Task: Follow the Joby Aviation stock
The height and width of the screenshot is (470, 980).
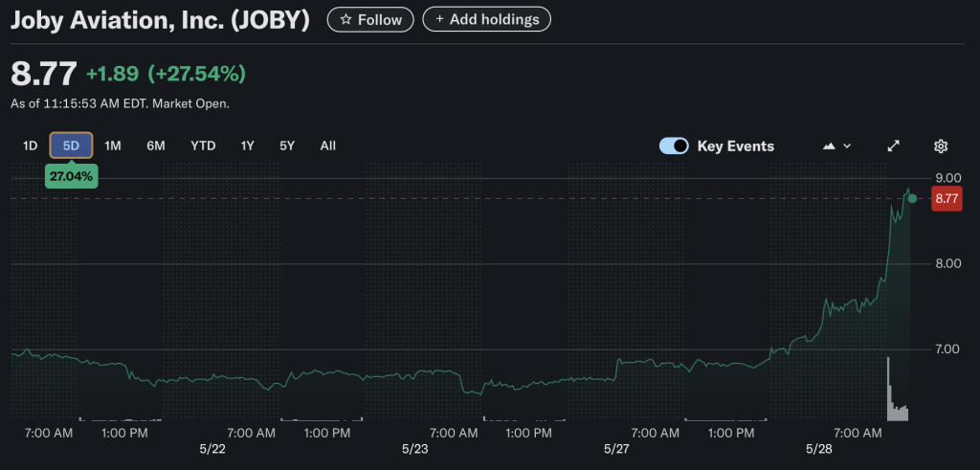Action: [x=370, y=19]
